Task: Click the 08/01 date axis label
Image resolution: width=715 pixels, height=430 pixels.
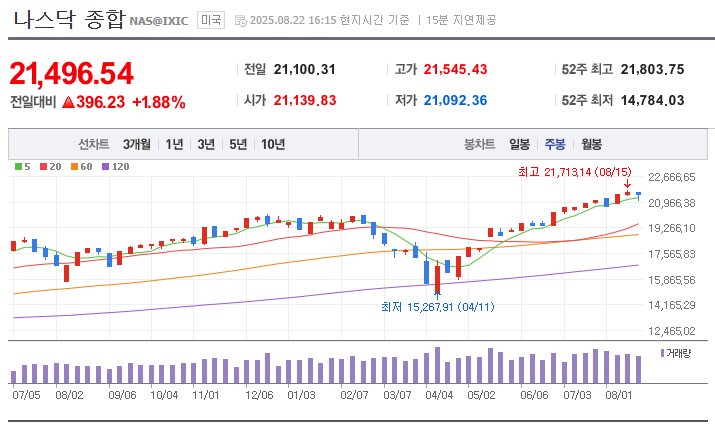Action: [x=619, y=395]
